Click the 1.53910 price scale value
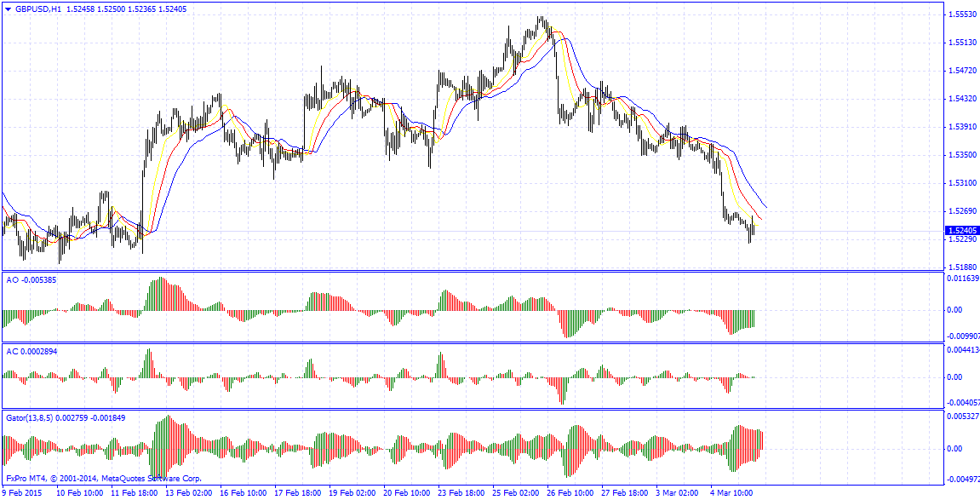The width and height of the screenshot is (980, 500). tap(963, 127)
